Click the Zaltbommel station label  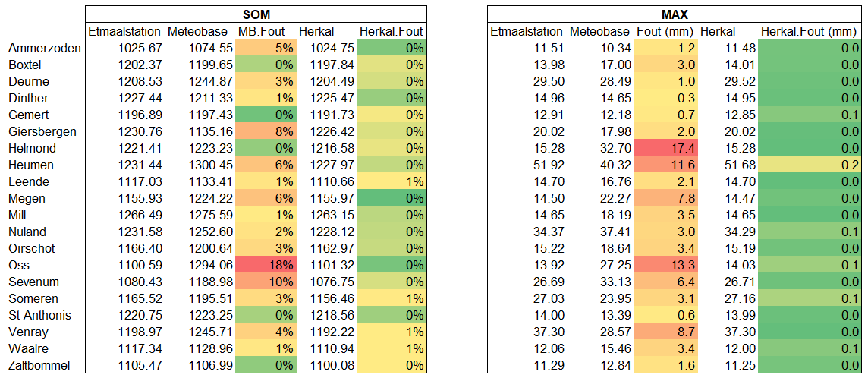point(39,365)
